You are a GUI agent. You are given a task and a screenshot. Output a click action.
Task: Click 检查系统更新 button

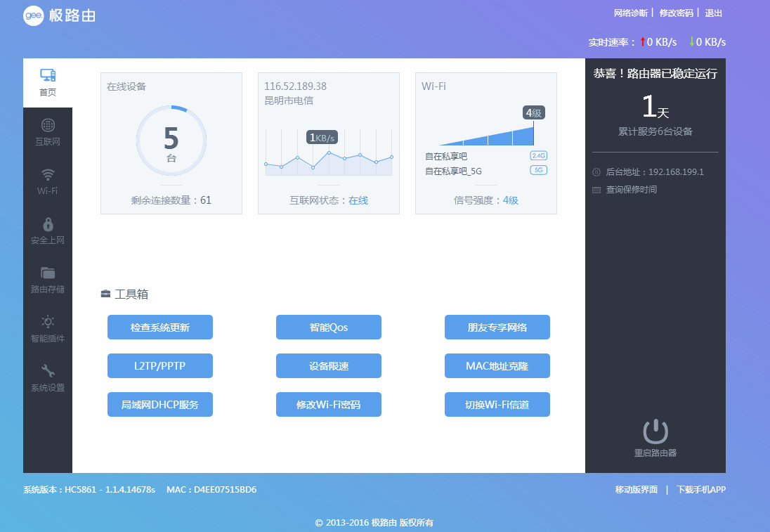(160, 327)
